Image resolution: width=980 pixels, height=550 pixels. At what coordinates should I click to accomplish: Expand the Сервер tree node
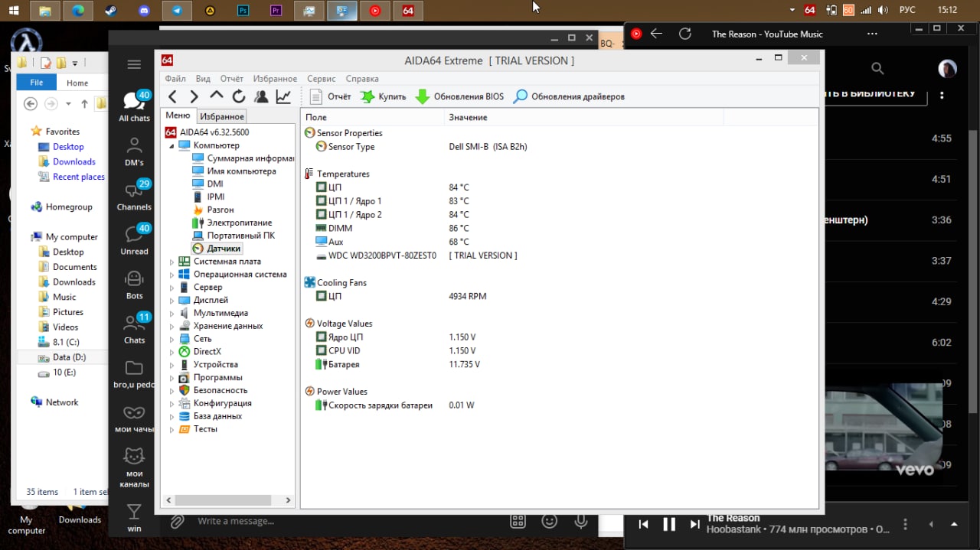(171, 288)
